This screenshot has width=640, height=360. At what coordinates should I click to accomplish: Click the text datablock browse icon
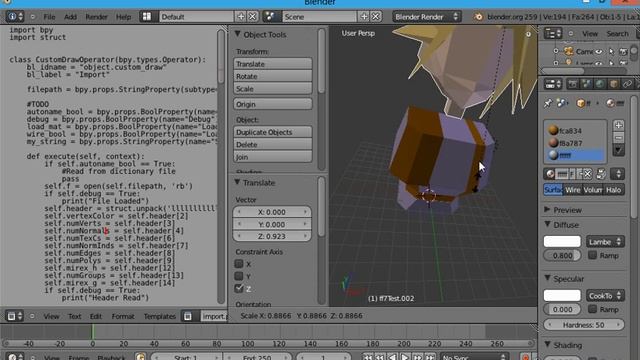(188, 316)
